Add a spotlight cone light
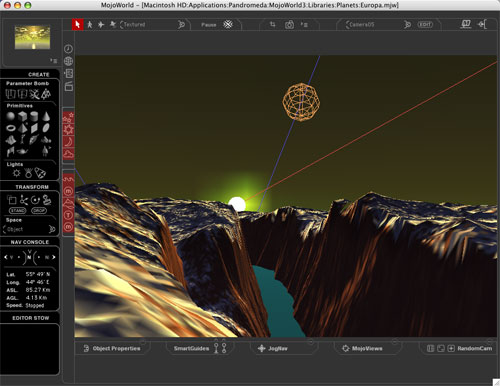 (40, 173)
